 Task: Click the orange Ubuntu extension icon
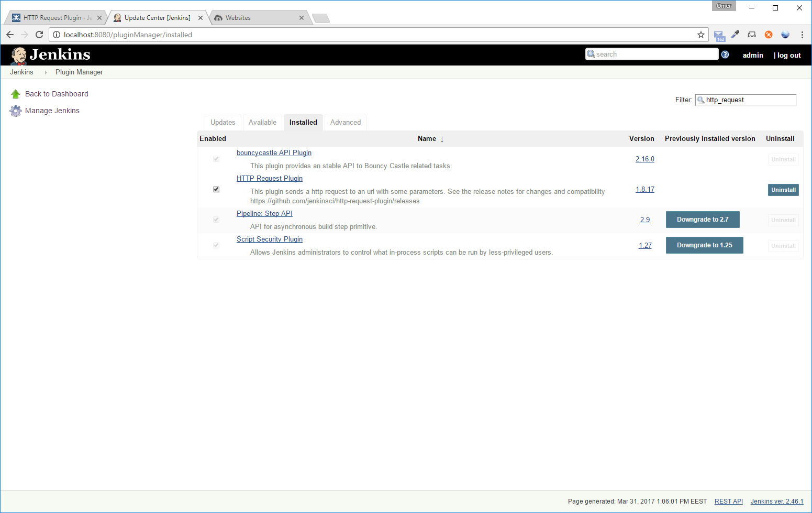point(769,35)
